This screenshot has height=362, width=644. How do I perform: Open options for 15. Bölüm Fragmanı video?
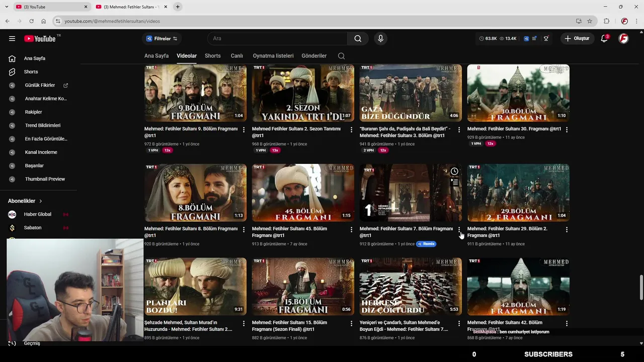pyautogui.click(x=351, y=323)
